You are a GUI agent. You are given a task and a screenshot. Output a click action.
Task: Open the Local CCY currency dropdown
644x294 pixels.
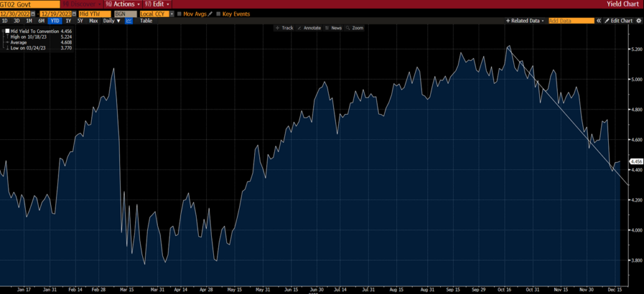(170, 13)
